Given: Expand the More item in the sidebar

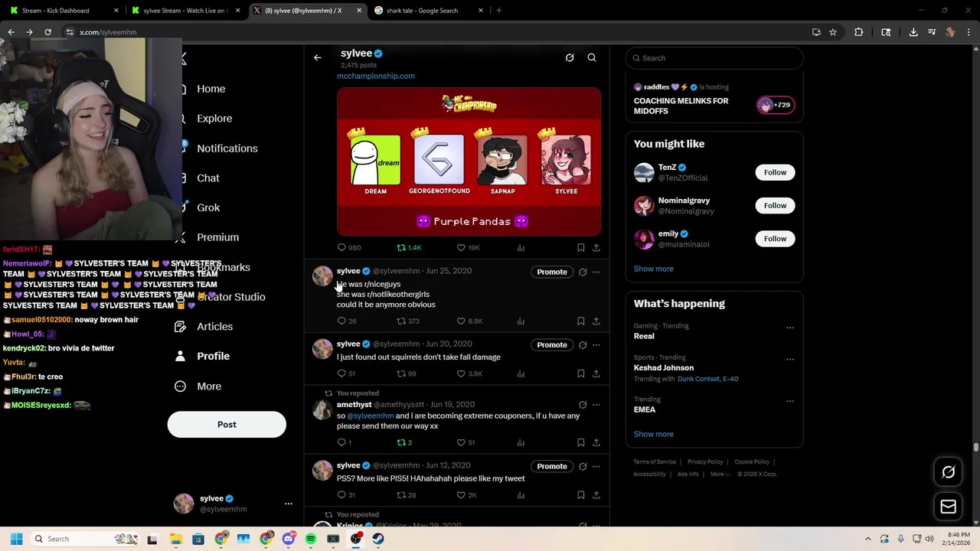Looking at the screenshot, I should [198, 386].
